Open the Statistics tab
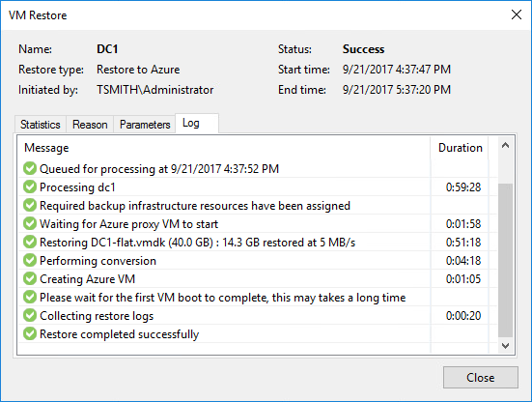This screenshot has width=532, height=402. coord(41,125)
